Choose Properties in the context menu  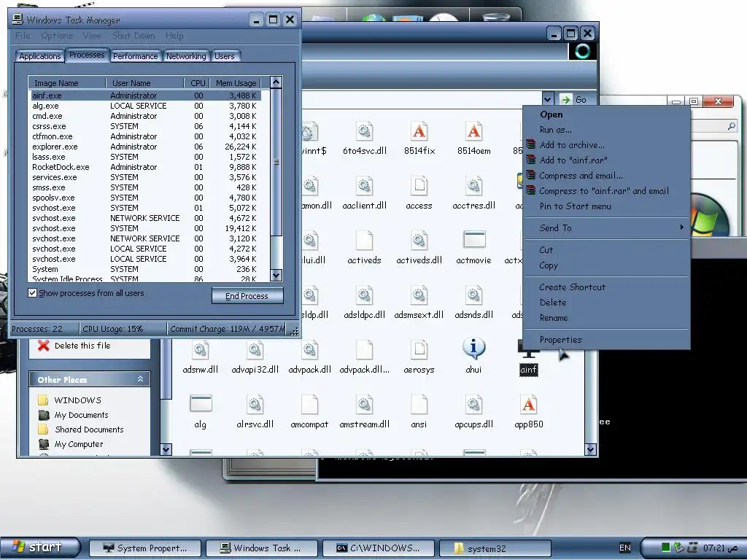(x=606, y=340)
